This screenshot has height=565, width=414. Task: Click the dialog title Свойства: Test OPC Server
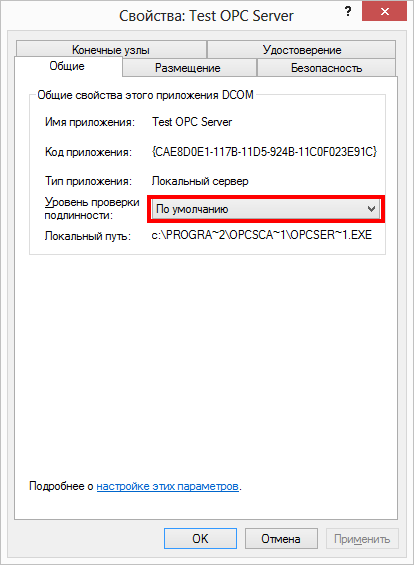pos(206,16)
